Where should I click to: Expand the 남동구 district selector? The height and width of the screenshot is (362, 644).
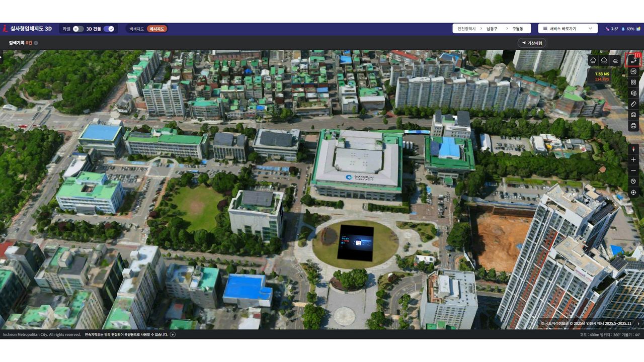(x=492, y=29)
